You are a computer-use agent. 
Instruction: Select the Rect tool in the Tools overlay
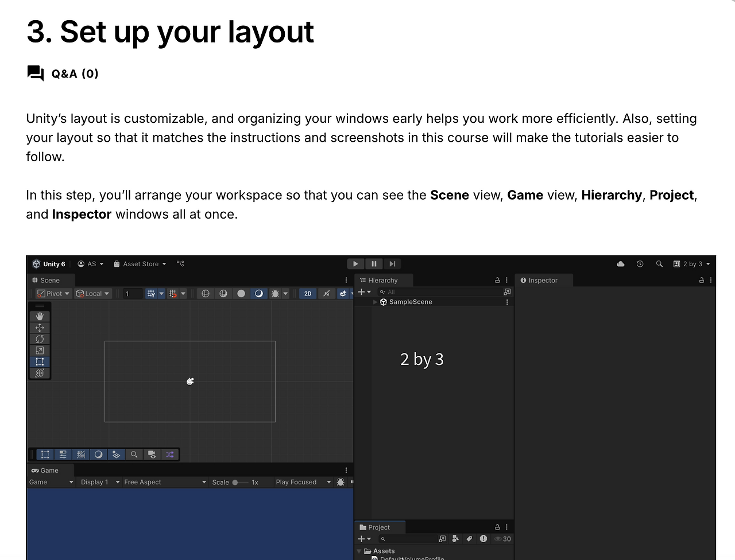(x=40, y=361)
